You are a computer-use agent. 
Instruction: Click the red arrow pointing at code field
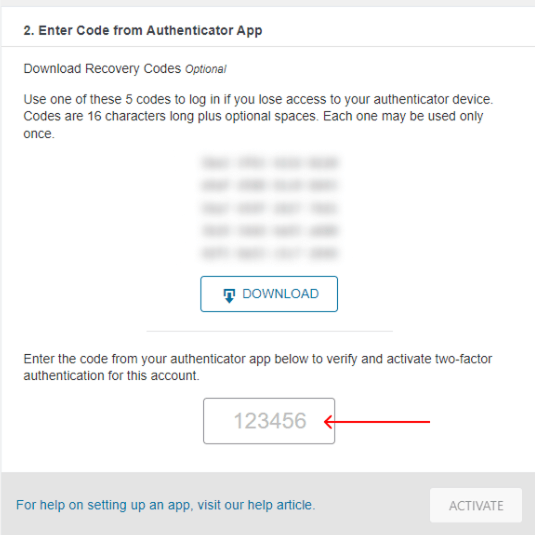tap(377, 422)
